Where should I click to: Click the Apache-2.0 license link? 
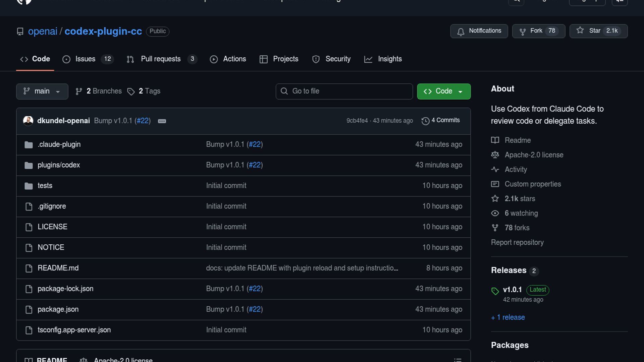point(534,155)
